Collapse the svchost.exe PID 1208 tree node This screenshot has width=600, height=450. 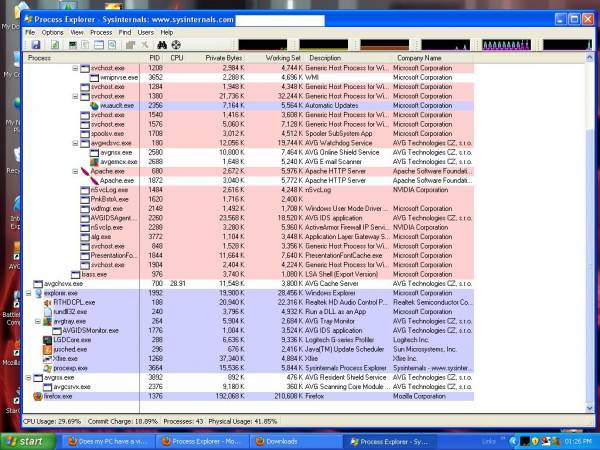point(75,68)
